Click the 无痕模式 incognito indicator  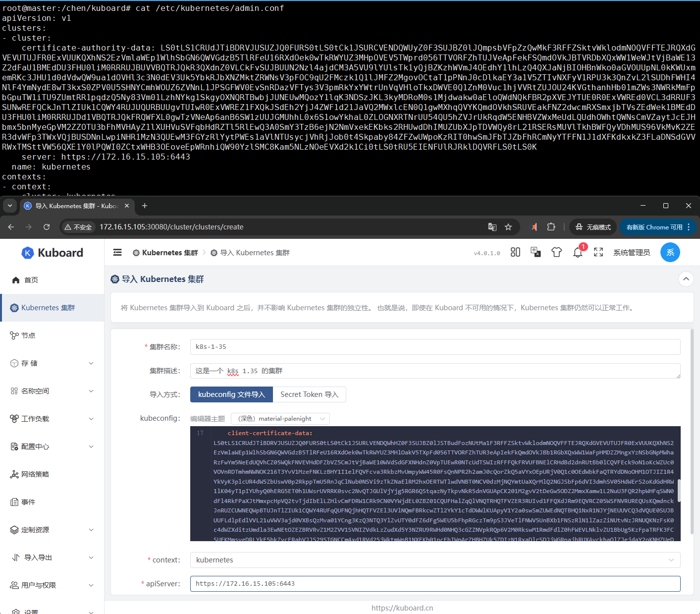click(593, 227)
